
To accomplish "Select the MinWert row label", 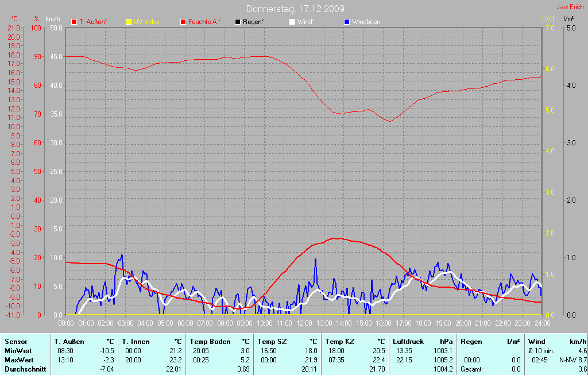I will click(x=18, y=350).
